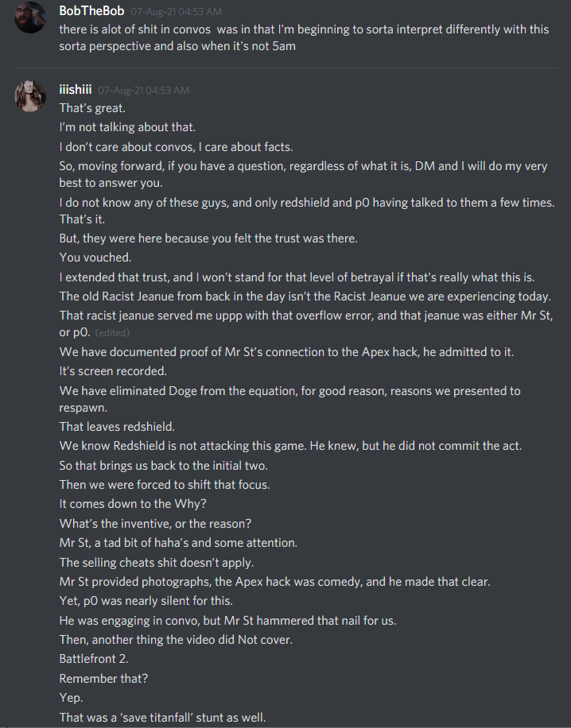Image resolution: width=571 pixels, height=728 pixels.
Task: Click the iiishiii username
Action: coord(76,90)
